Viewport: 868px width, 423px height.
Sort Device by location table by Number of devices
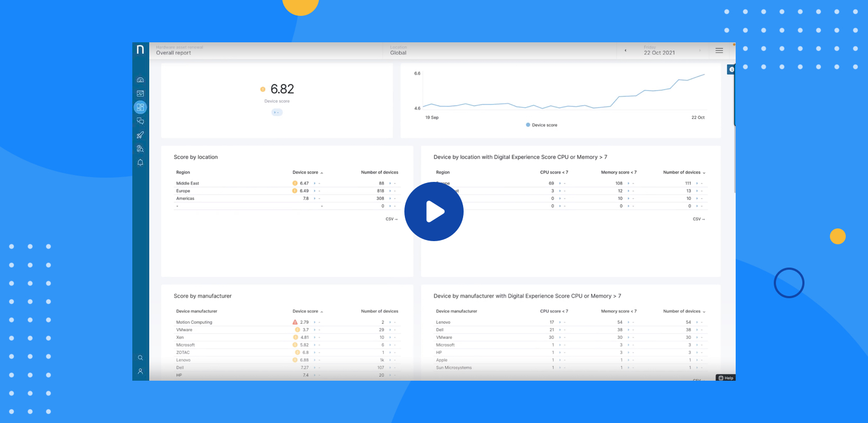[684, 172]
